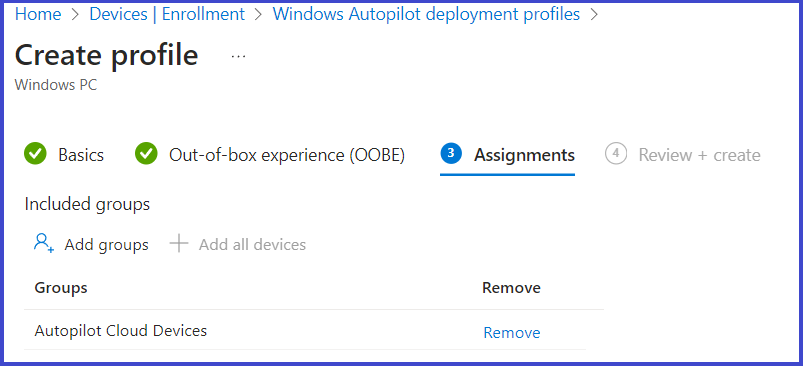Image resolution: width=803 pixels, height=366 pixels.
Task: Click the plus icon for all devices
Action: (x=179, y=244)
